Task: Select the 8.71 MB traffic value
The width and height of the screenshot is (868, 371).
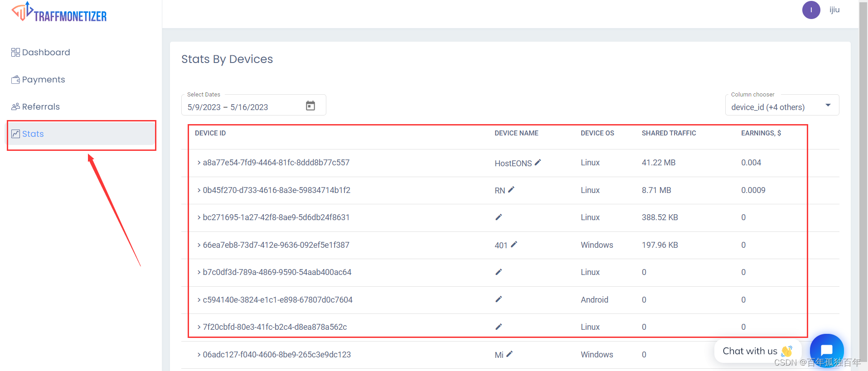Action: click(x=656, y=190)
